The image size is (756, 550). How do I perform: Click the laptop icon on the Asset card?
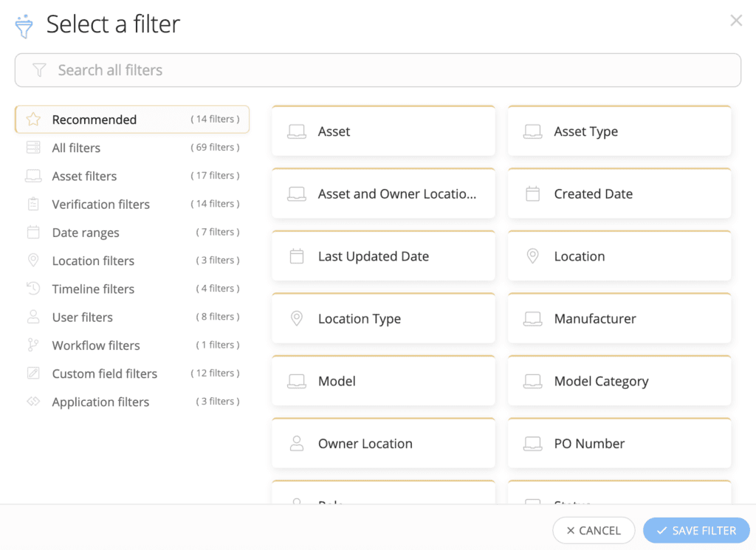click(297, 131)
